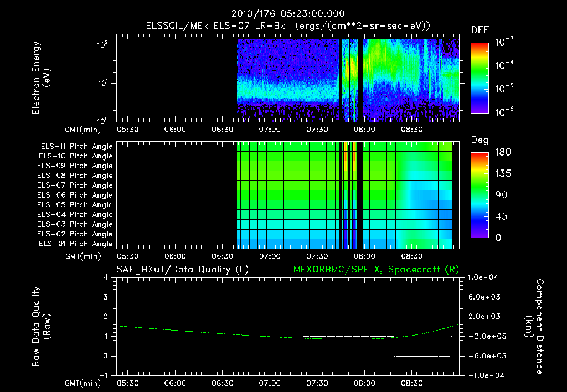Click the 07:00 tick under the pitch angle panel
The height and width of the screenshot is (392, 567).
click(270, 257)
